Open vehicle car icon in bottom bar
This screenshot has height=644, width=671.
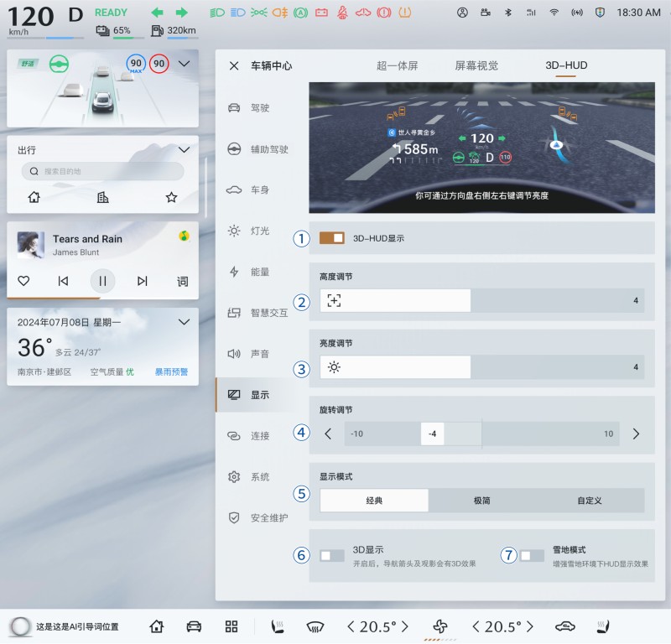click(x=194, y=626)
